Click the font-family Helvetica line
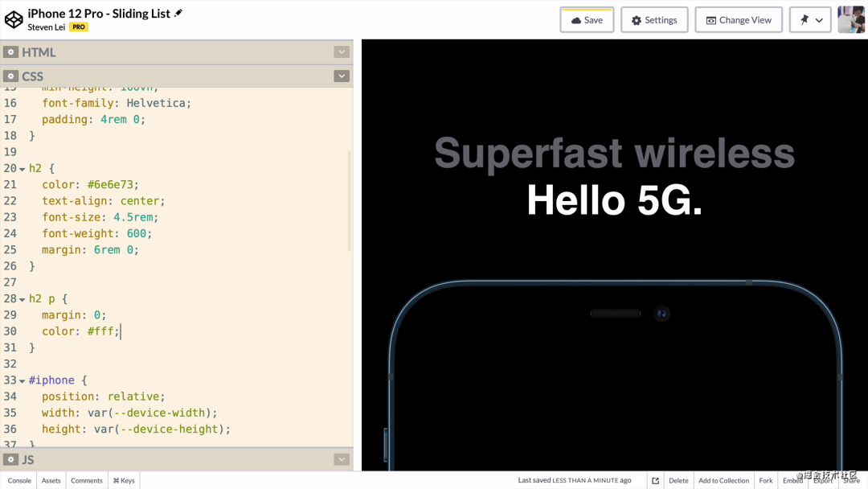The width and height of the screenshot is (868, 489). tap(117, 103)
